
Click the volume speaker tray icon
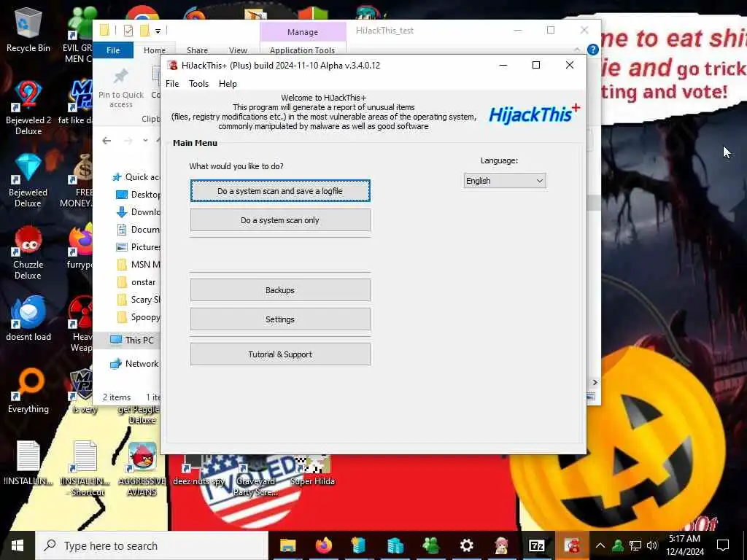(651, 545)
